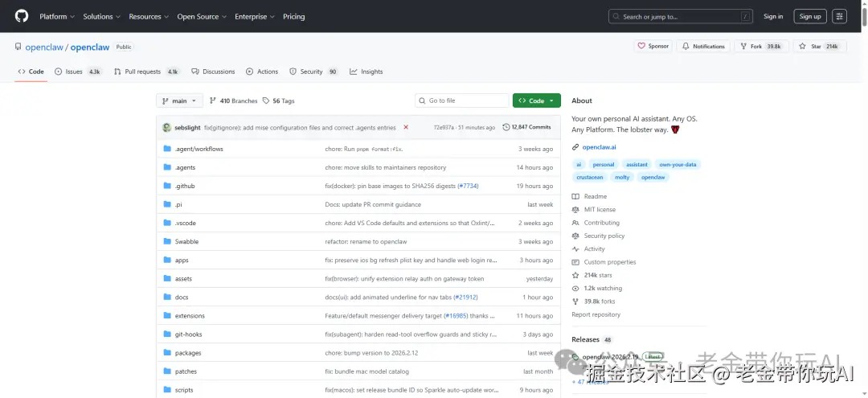Open the Activity link
This screenshot has width=868, height=398.
[x=595, y=249]
